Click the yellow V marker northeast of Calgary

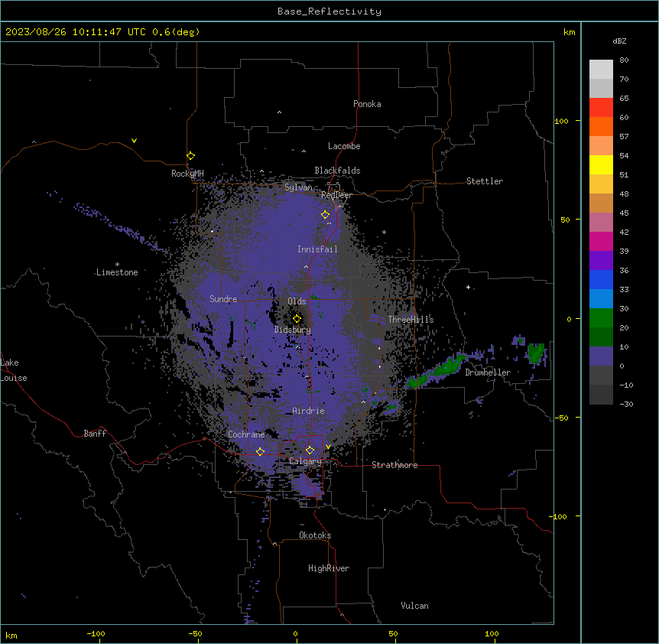(x=328, y=447)
